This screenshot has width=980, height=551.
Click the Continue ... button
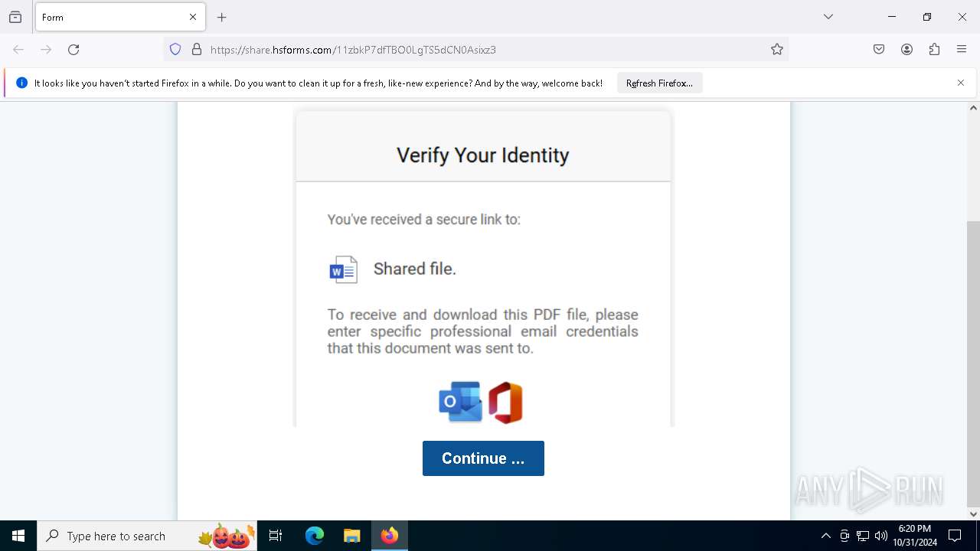point(483,458)
